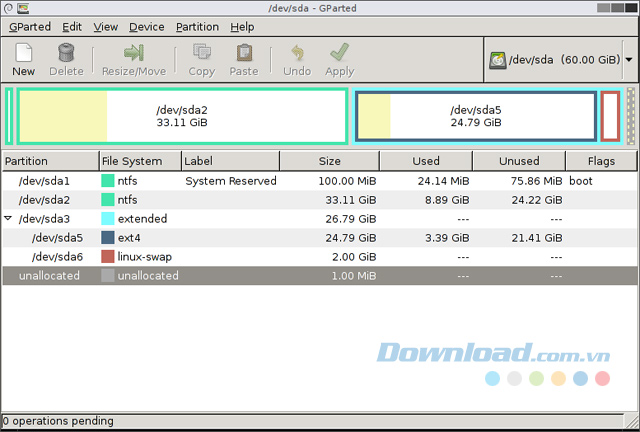Collapse the /dev/sda3 extended partition tree
This screenshot has height=432, width=640.
[x=8, y=218]
